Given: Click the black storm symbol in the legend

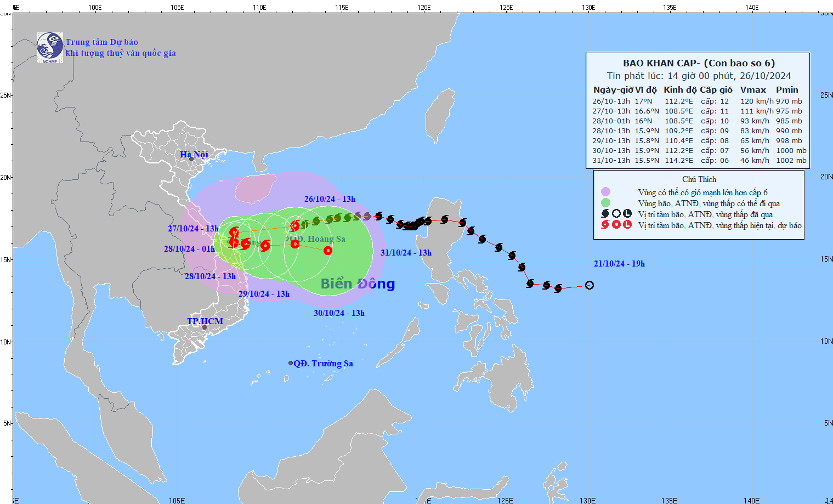Looking at the screenshot, I should (x=605, y=214).
